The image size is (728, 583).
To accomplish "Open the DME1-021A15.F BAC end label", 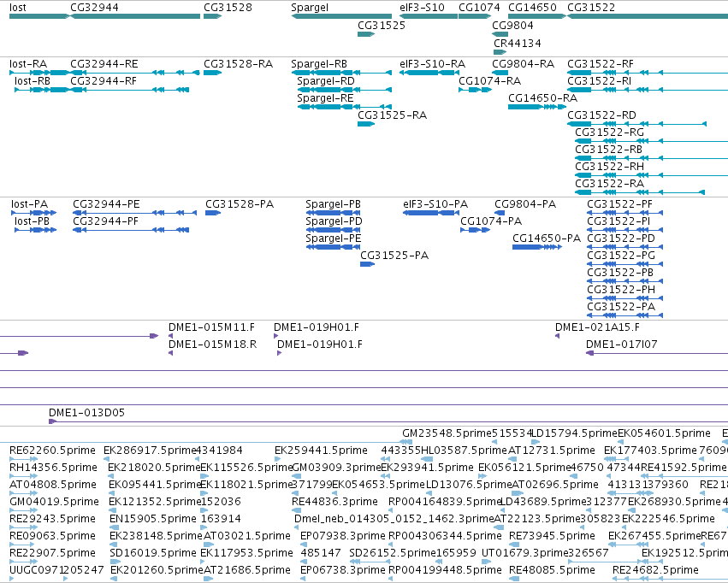I will tap(597, 327).
